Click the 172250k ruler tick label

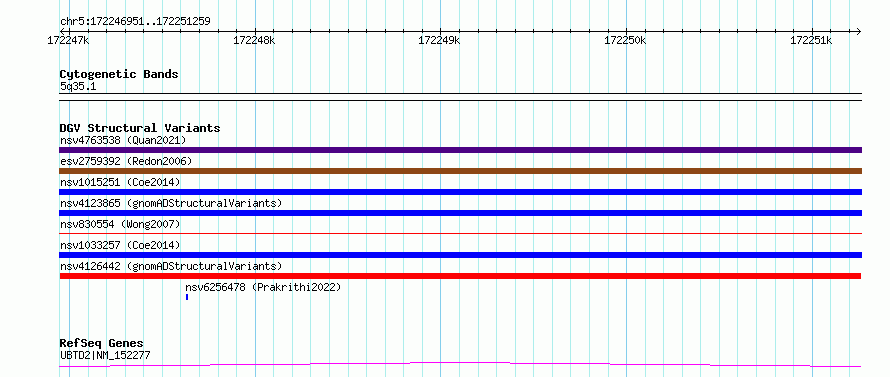[625, 40]
